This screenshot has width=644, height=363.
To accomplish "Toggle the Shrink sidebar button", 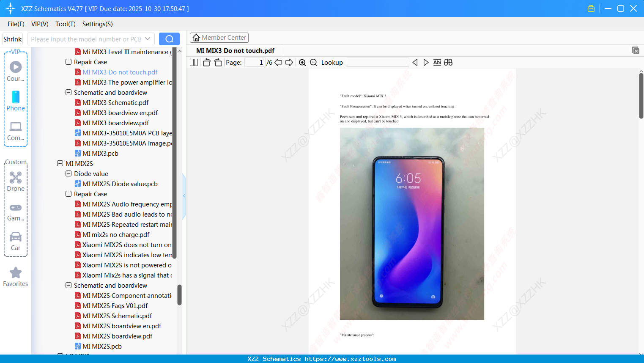I will point(12,38).
